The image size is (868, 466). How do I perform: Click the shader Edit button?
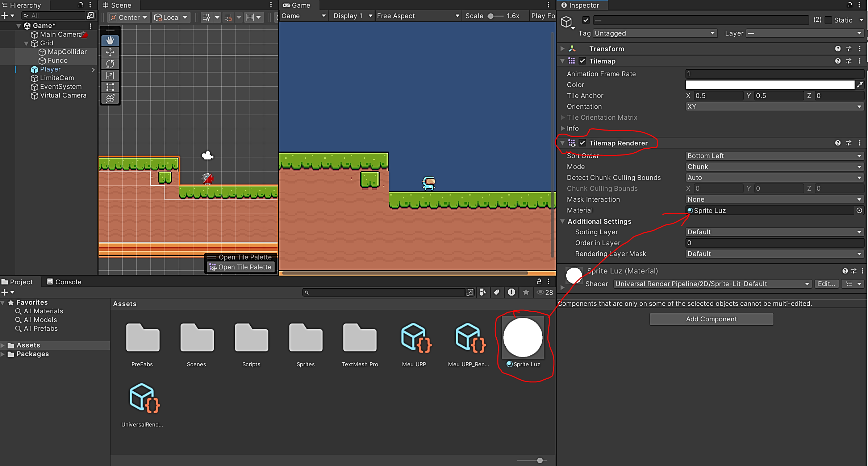(826, 284)
